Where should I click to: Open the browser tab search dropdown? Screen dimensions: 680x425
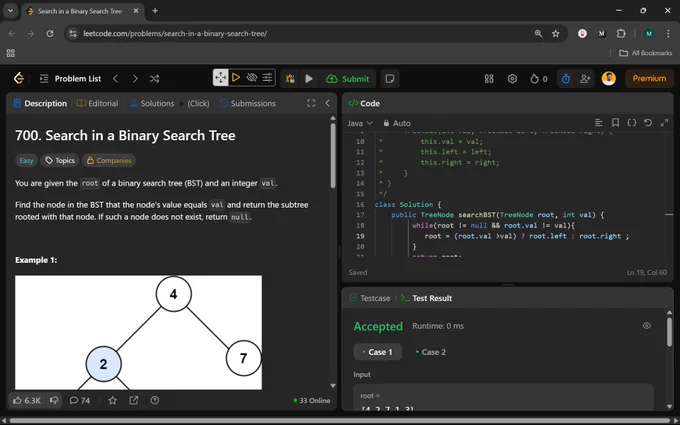pyautogui.click(x=10, y=11)
